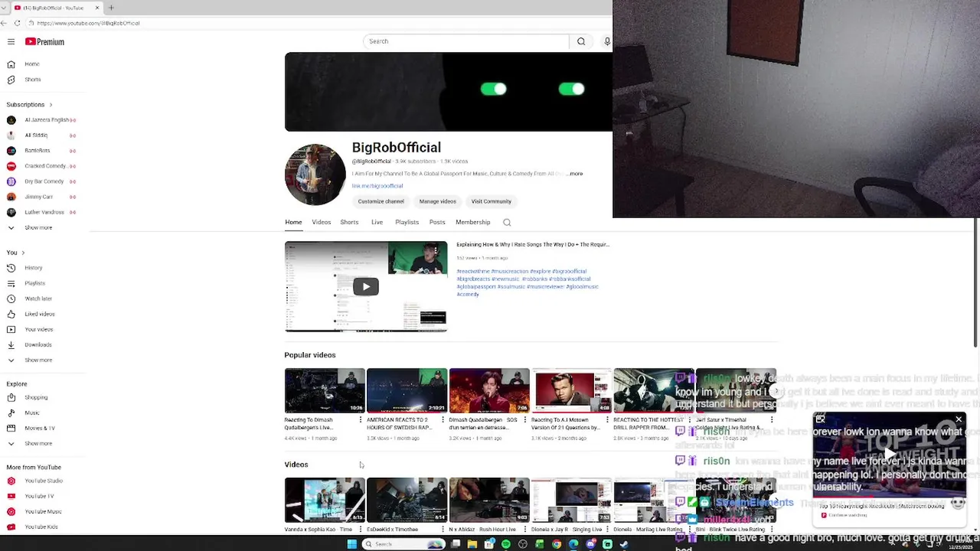Image resolution: width=980 pixels, height=551 pixels.
Task: Open the link.me/bigrobofficial link
Action: point(377,186)
